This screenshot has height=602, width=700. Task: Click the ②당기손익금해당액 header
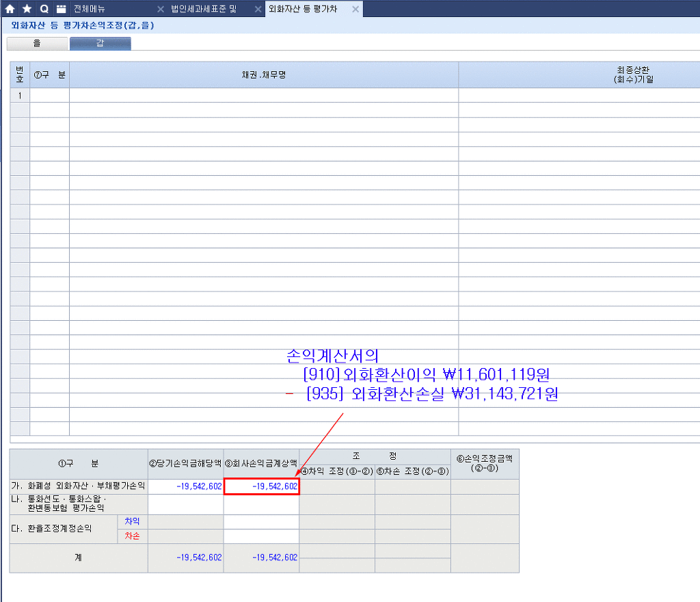pos(186,464)
